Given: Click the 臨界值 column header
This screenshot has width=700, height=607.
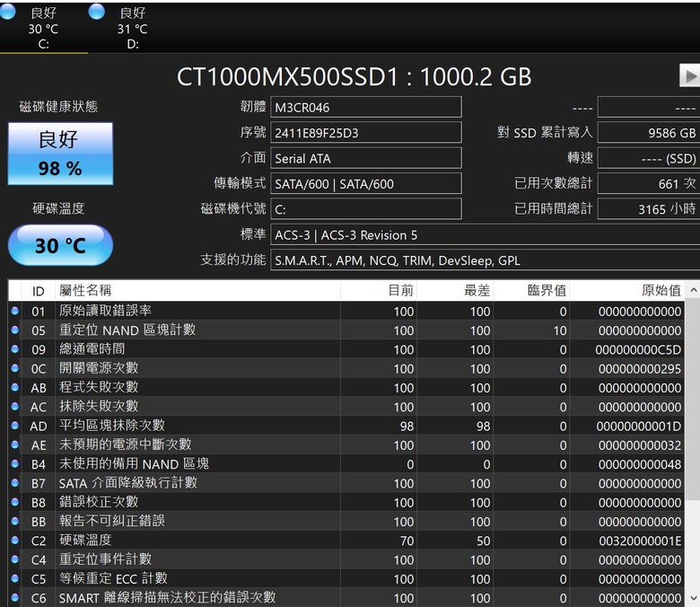Looking at the screenshot, I should [x=531, y=291].
